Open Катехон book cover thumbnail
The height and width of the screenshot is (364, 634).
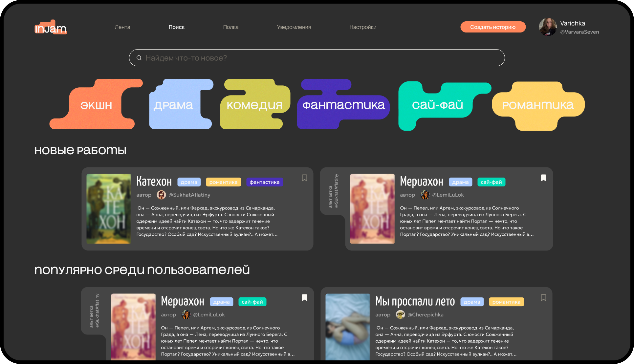109,209
